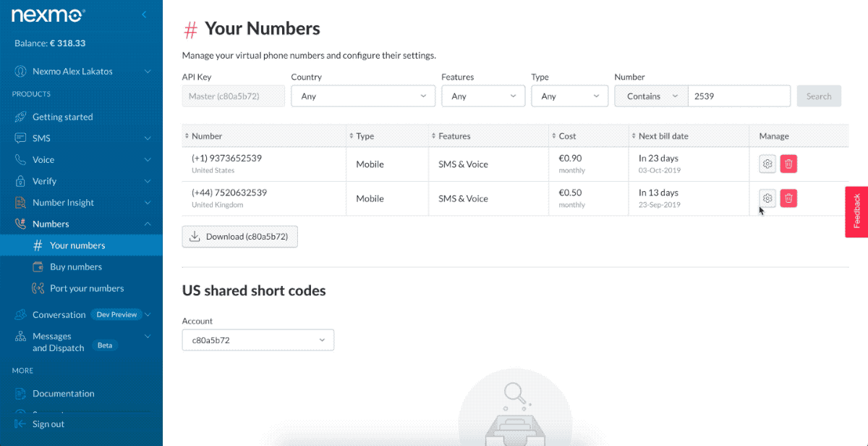Change the Contains match dropdown

pyautogui.click(x=650, y=95)
